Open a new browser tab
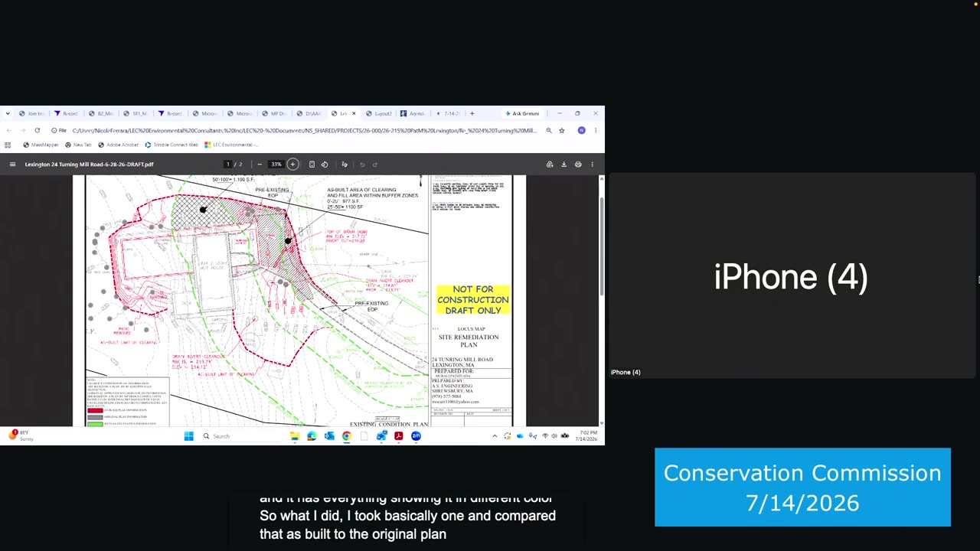980x551 pixels. (x=472, y=113)
